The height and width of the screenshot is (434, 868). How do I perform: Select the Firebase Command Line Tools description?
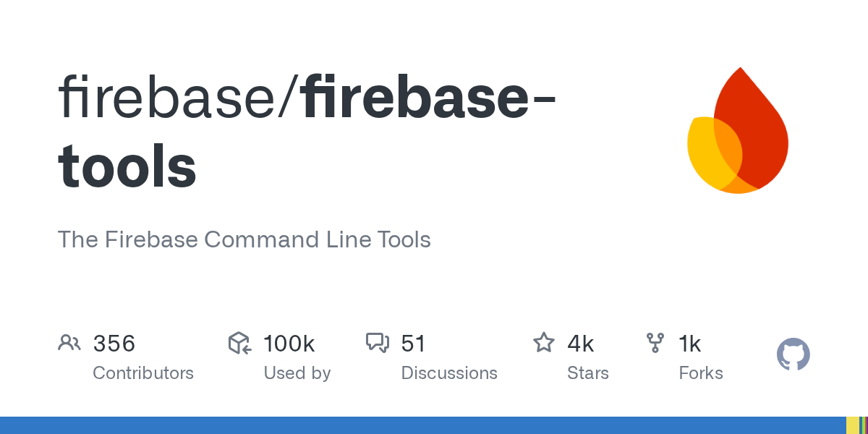pos(244,239)
